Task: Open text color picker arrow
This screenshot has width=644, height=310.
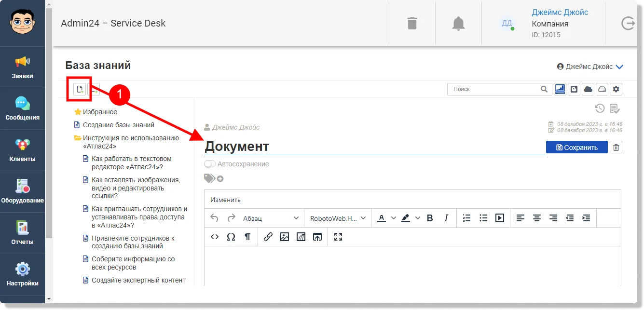Action: coord(394,218)
